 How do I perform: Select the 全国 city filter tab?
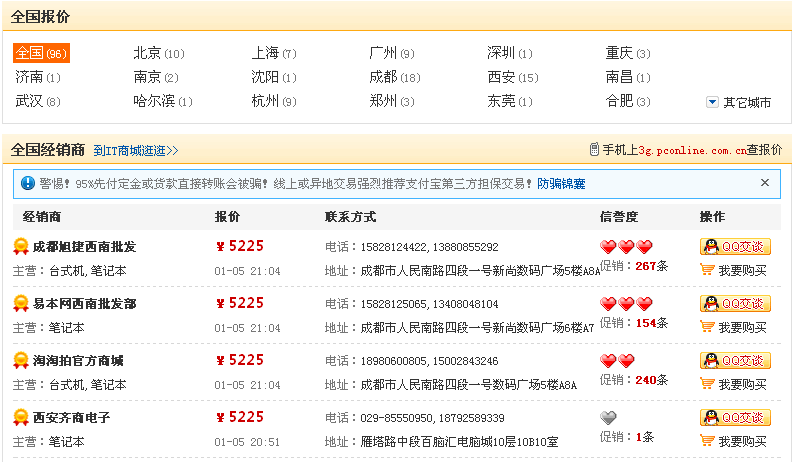coord(41,53)
